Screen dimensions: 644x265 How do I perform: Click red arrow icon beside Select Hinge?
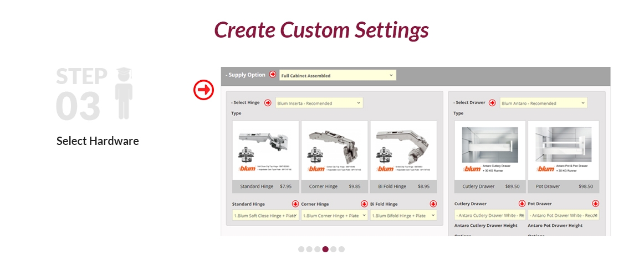(268, 102)
